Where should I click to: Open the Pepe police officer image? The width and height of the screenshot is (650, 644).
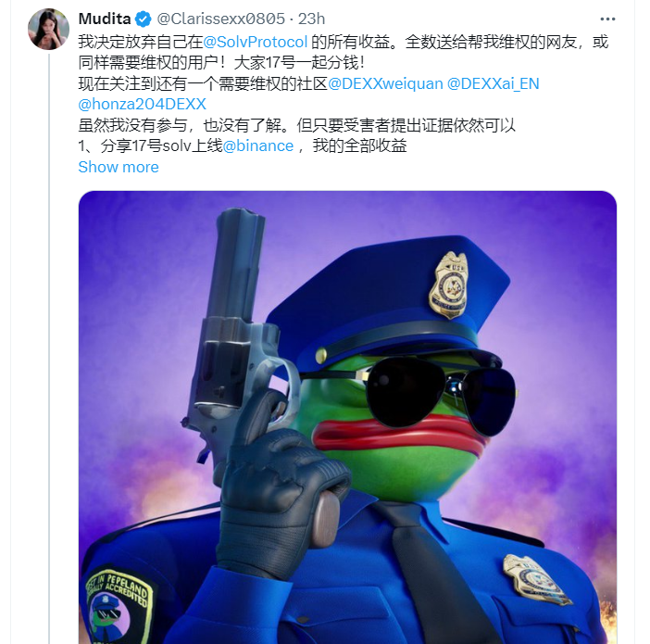[347, 417]
